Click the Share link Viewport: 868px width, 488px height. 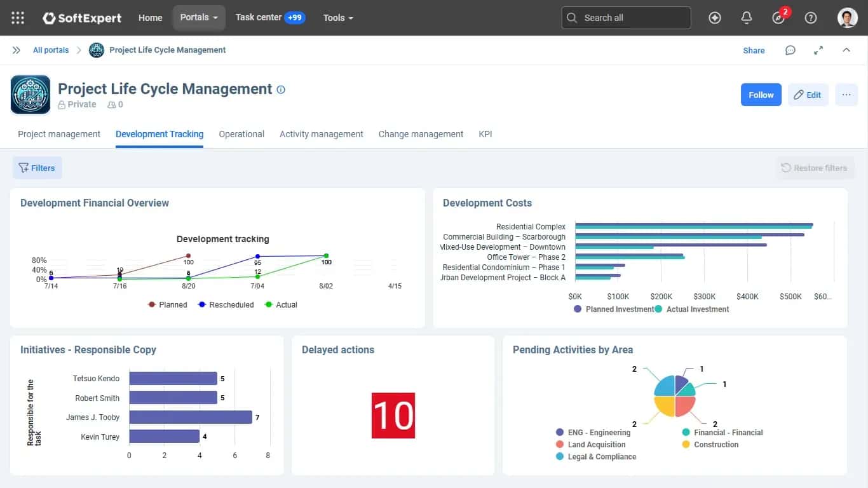(x=754, y=50)
